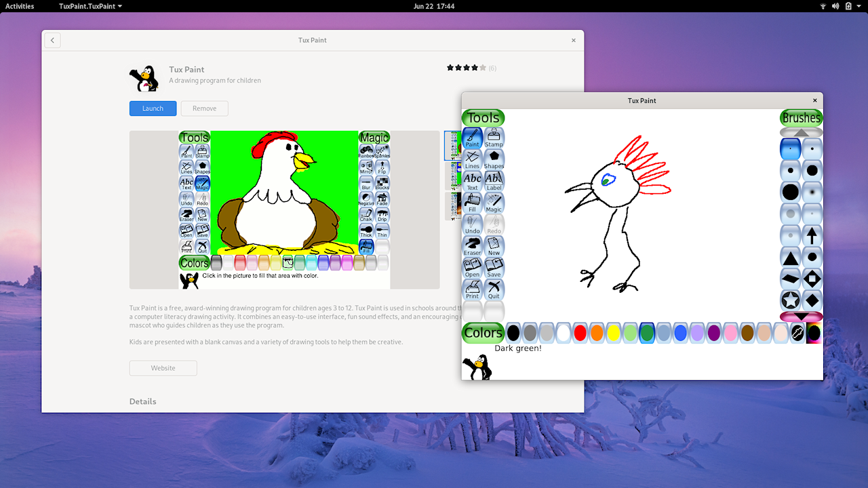Pick the purple color swatch
The image size is (868, 488).
point(714,333)
